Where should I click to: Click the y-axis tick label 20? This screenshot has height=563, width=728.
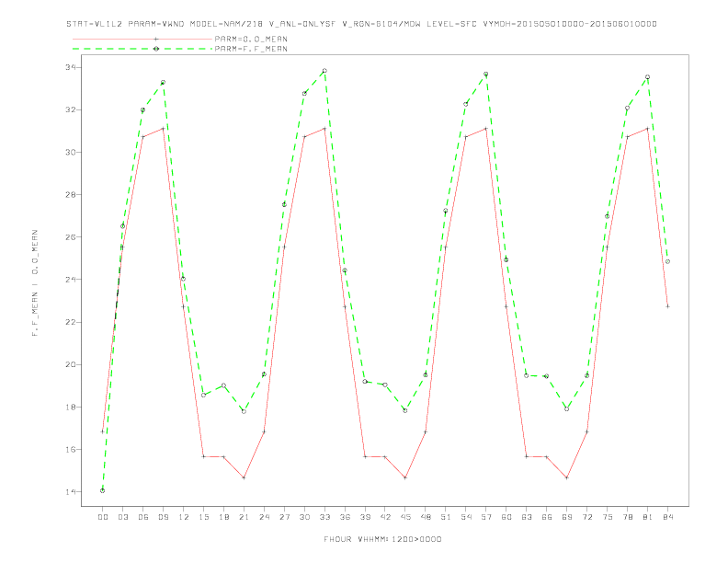tap(71, 364)
